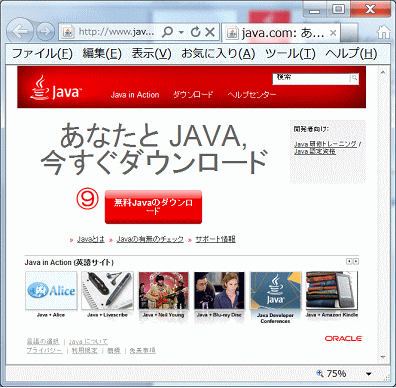Open the ファイル(F) menu

42,53
